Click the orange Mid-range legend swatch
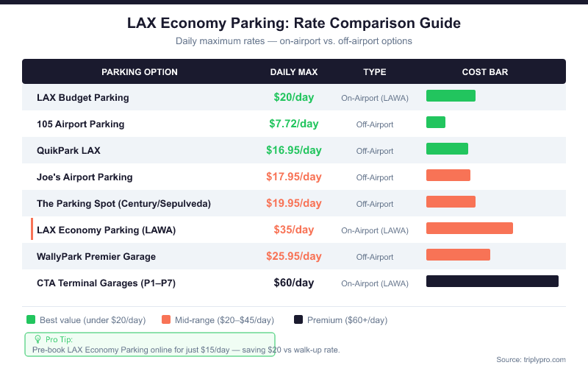Image resolution: width=588 pixels, height=368 pixels. 166,319
